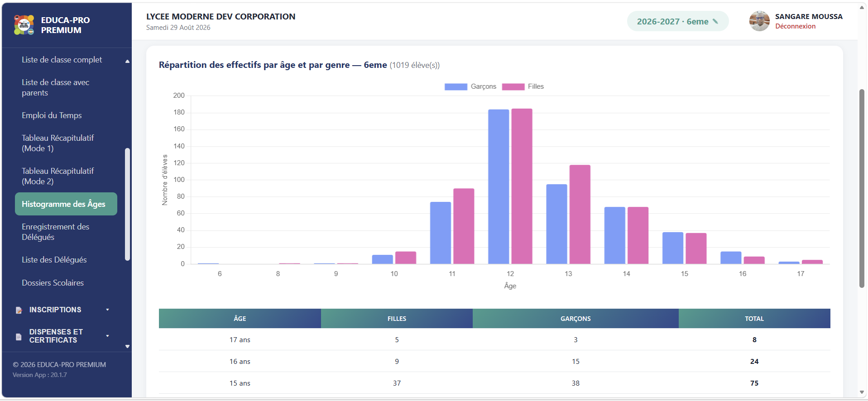This screenshot has height=401, width=868.
Task: Click the FILLES column header
Action: tap(397, 319)
